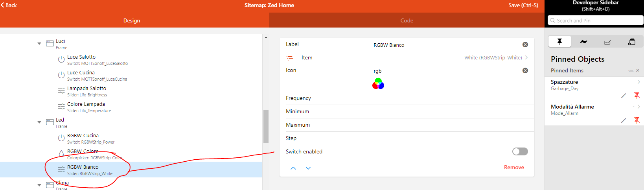Screen dimensions: 644x190
Task: Collapse the Luci frame
Action: [39, 44]
